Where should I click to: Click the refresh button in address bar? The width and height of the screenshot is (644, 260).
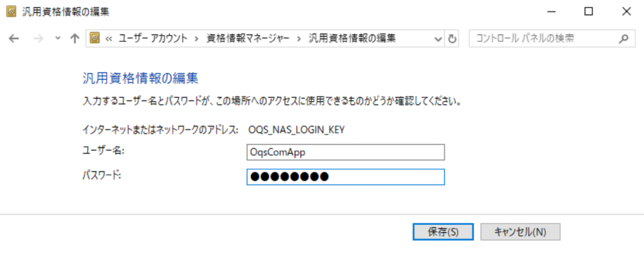pos(452,38)
